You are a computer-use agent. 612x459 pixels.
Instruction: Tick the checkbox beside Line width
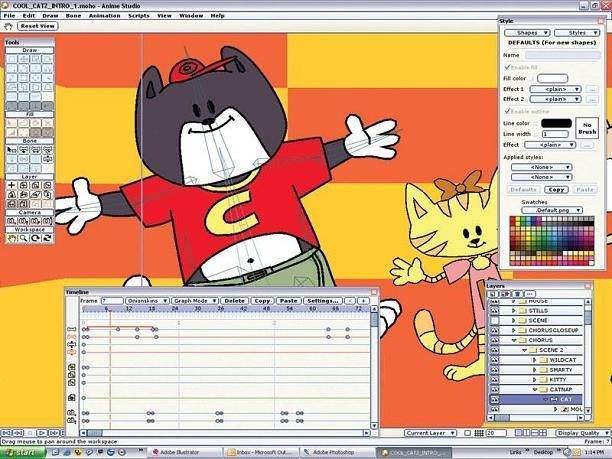[x=537, y=134]
